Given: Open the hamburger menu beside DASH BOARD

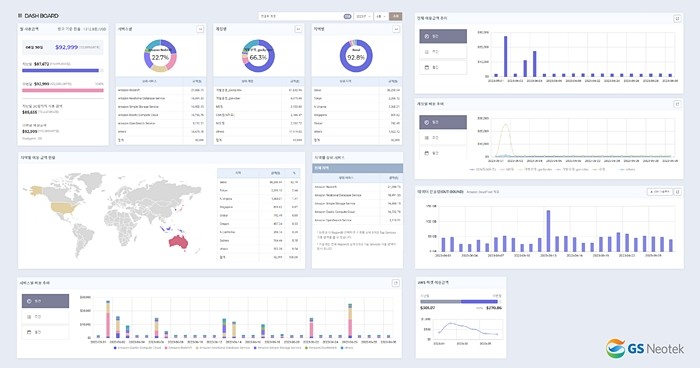Looking at the screenshot, I should pos(20,16).
